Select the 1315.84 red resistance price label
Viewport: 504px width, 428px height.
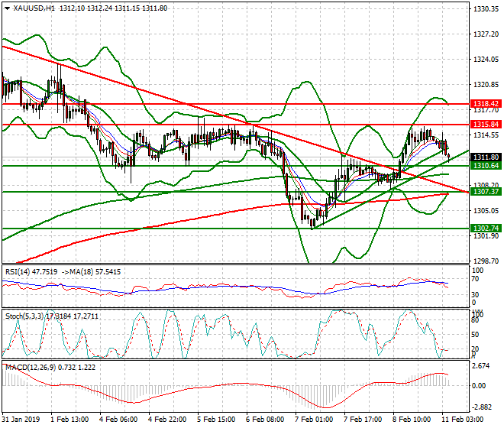[485, 123]
